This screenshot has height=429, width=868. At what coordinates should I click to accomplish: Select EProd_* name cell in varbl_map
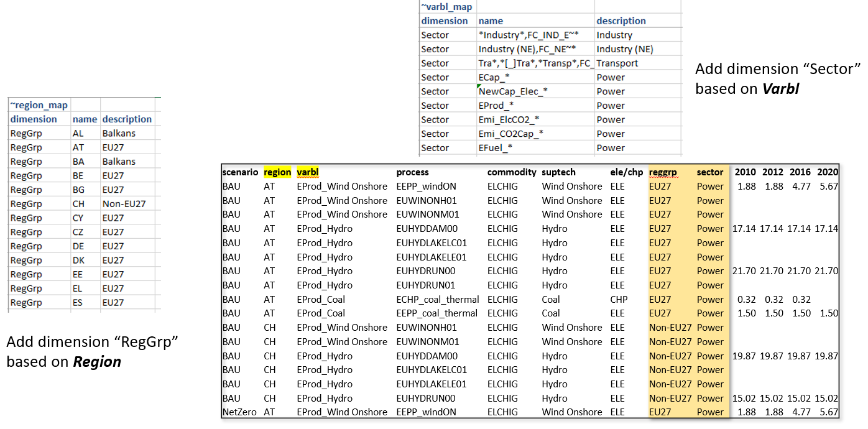[x=535, y=106]
